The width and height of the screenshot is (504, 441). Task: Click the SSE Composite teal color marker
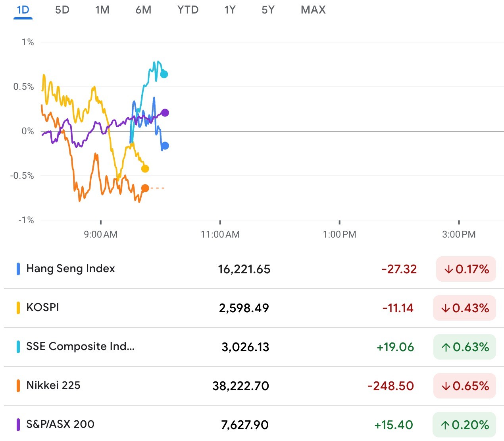pyautogui.click(x=18, y=347)
